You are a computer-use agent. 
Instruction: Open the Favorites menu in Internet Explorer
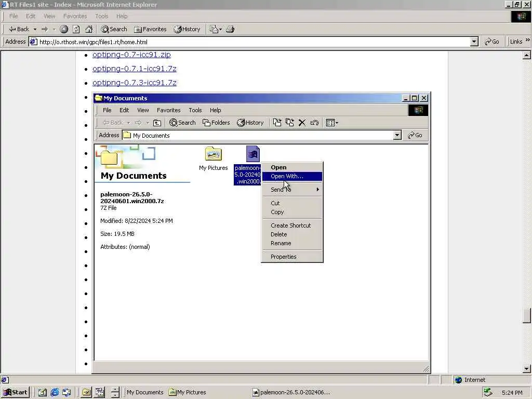[x=75, y=16]
